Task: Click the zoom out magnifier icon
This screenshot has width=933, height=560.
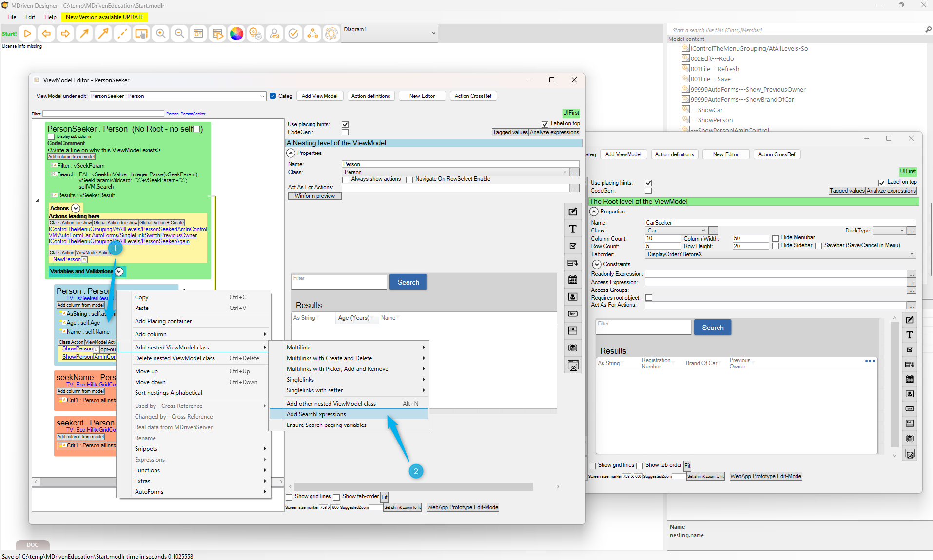Action: tap(179, 34)
